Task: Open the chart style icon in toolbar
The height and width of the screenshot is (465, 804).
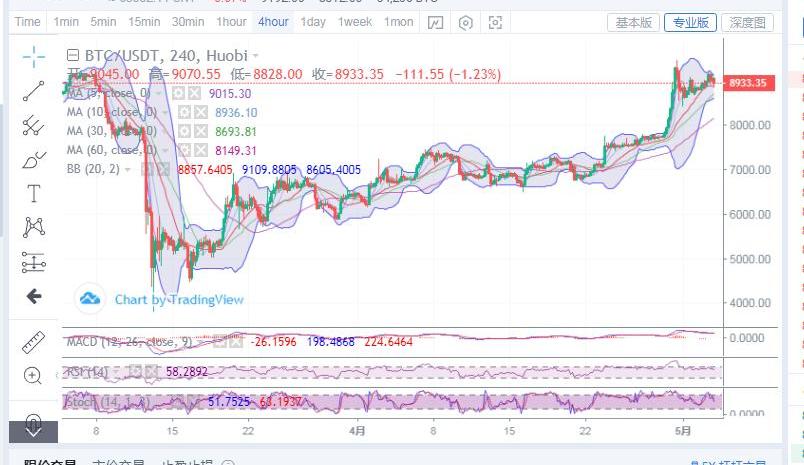Action: (435, 23)
